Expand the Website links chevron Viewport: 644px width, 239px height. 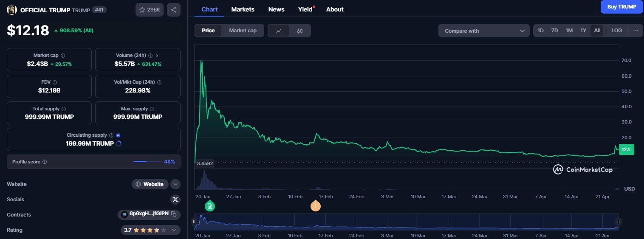(x=175, y=184)
